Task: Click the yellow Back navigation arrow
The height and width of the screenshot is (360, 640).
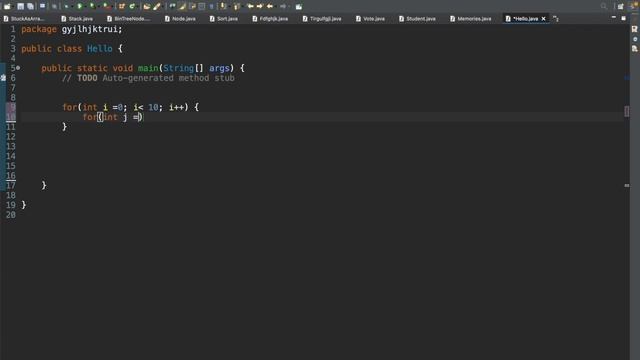Action: click(270, 6)
